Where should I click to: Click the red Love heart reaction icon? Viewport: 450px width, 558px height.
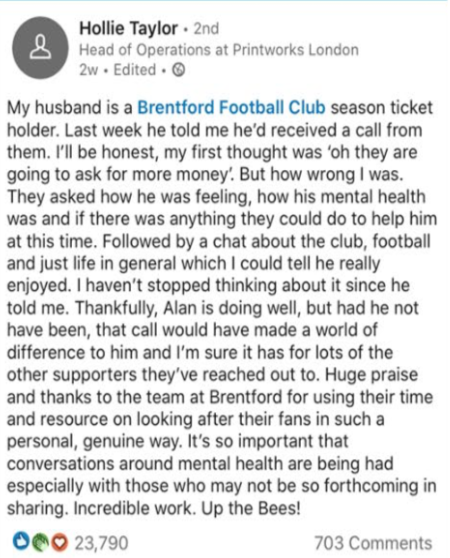[59, 543]
